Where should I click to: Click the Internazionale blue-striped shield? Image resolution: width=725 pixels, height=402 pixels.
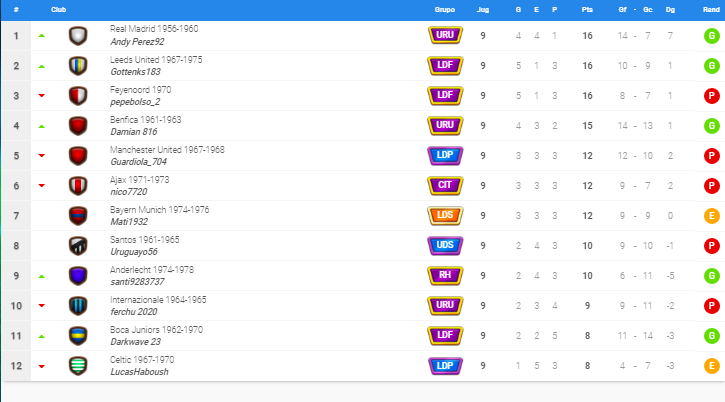78,306
